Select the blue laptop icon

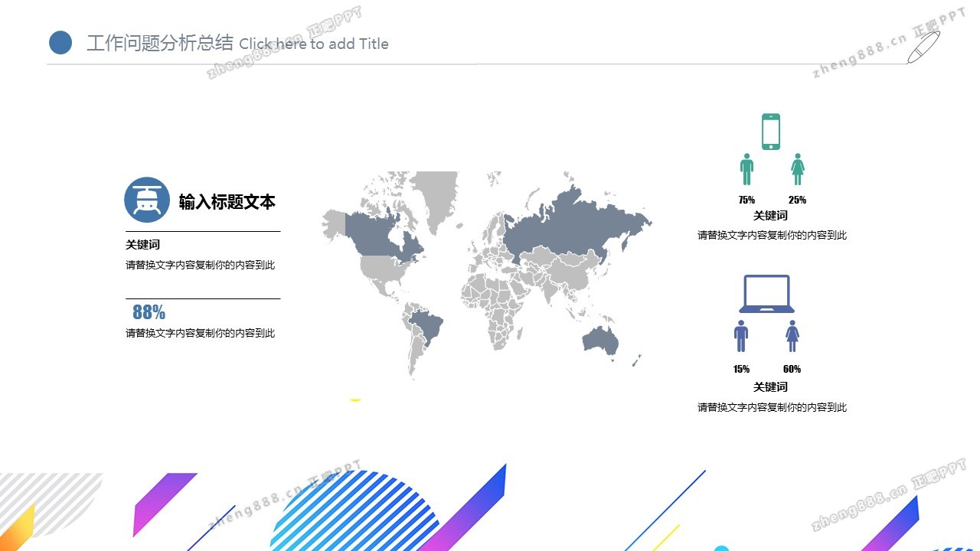pos(766,294)
